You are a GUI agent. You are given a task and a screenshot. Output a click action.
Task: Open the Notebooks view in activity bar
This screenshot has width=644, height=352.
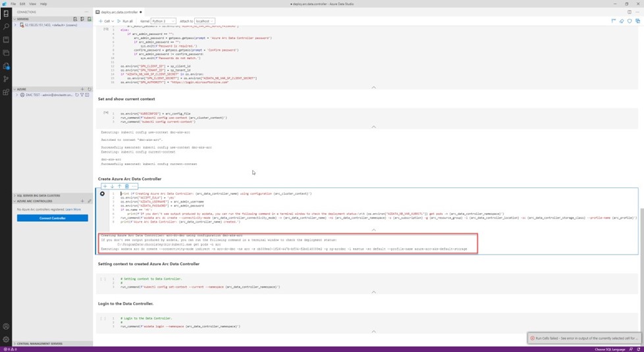(6, 39)
